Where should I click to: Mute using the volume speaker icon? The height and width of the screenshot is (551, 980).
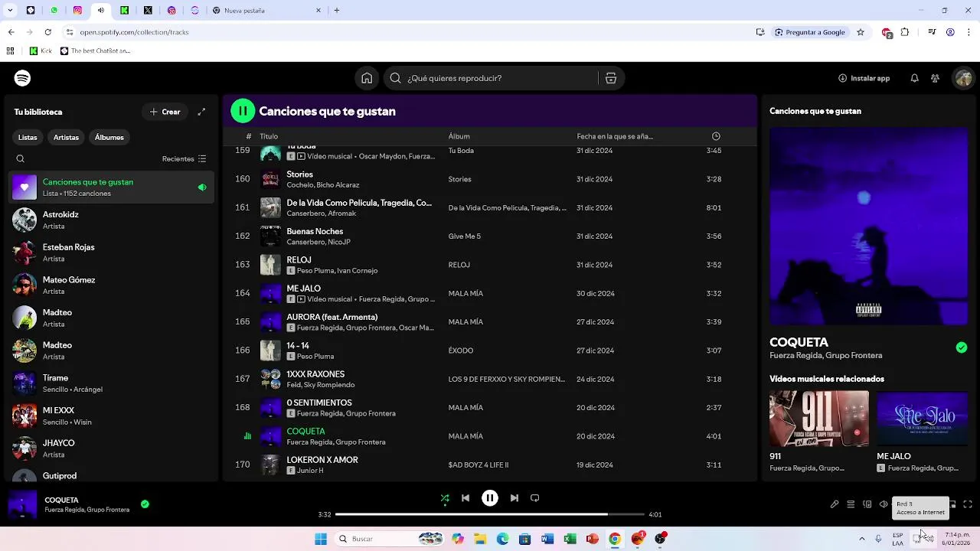click(884, 504)
